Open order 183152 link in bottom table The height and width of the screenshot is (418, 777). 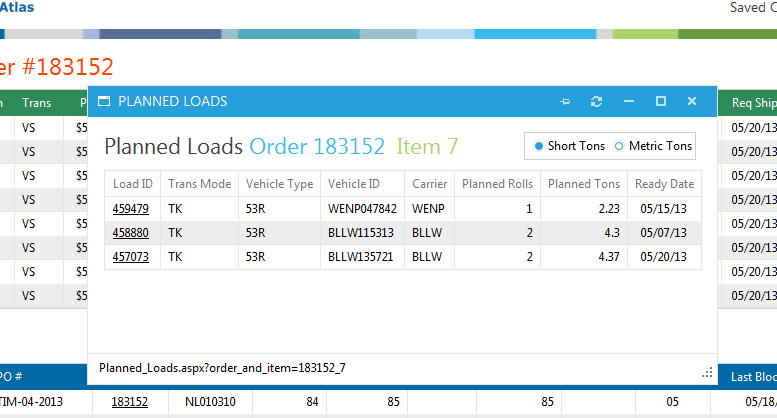(129, 402)
